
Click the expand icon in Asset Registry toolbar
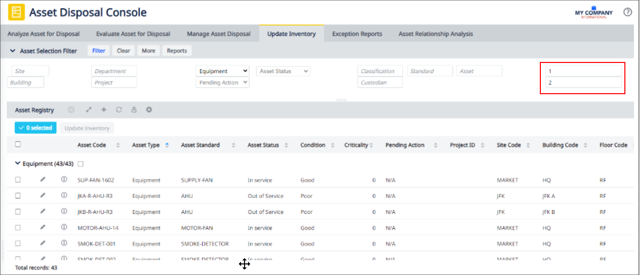click(89, 110)
